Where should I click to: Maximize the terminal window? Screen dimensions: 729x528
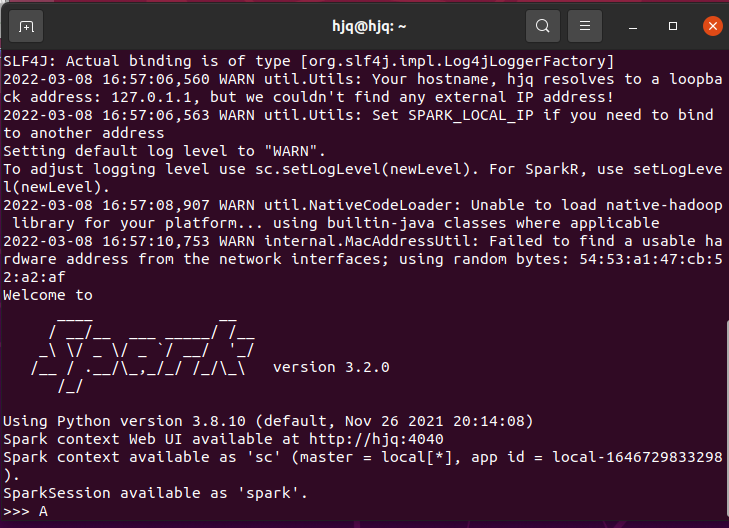point(673,26)
